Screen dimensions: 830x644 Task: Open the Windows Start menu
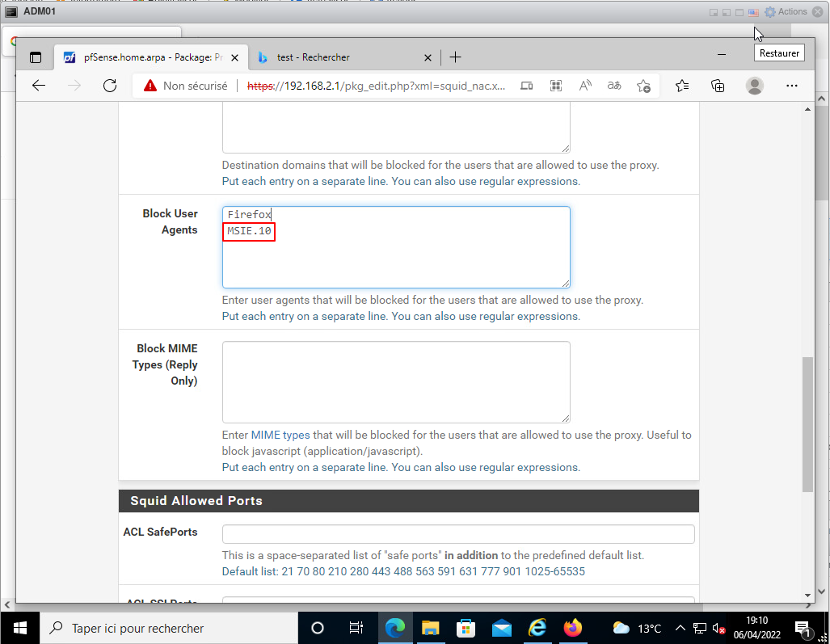click(x=19, y=628)
